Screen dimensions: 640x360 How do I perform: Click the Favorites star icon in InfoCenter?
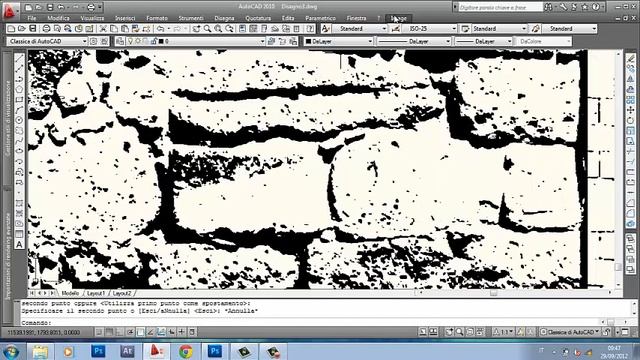click(x=585, y=7)
